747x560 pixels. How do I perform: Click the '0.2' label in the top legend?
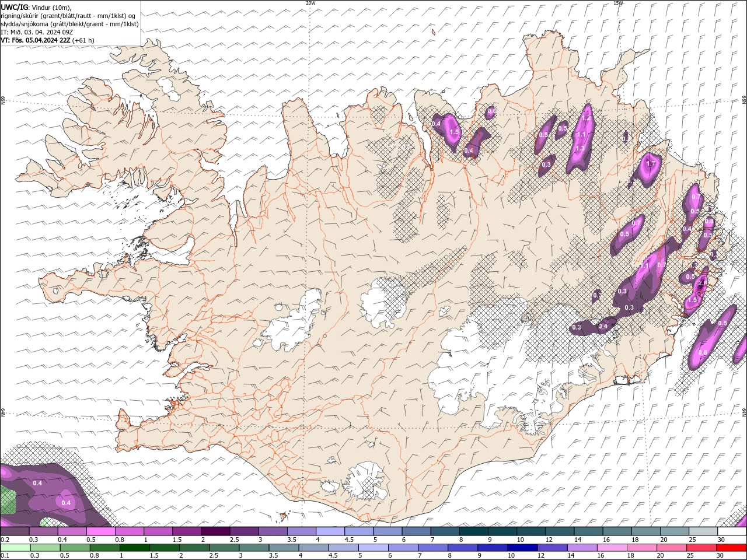4,540
